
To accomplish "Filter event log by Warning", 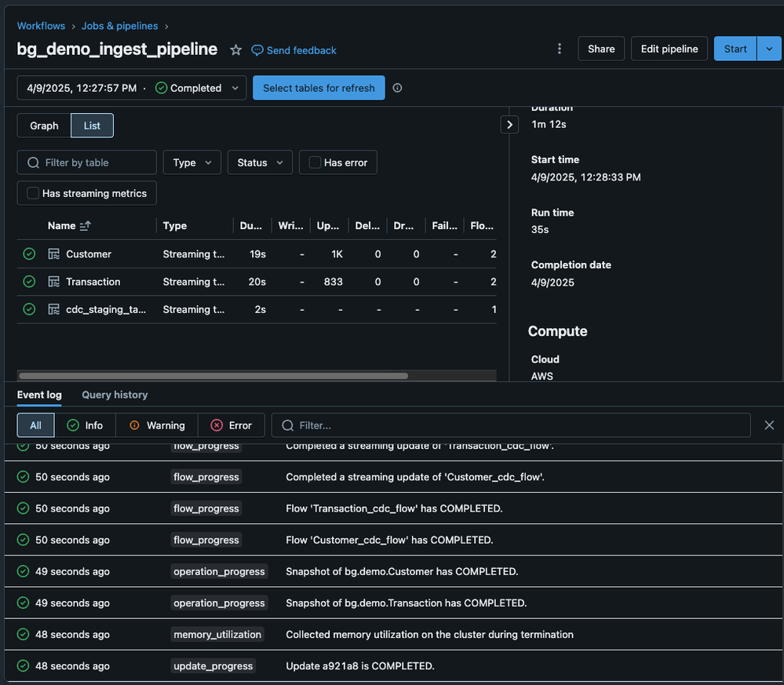I will [157, 425].
